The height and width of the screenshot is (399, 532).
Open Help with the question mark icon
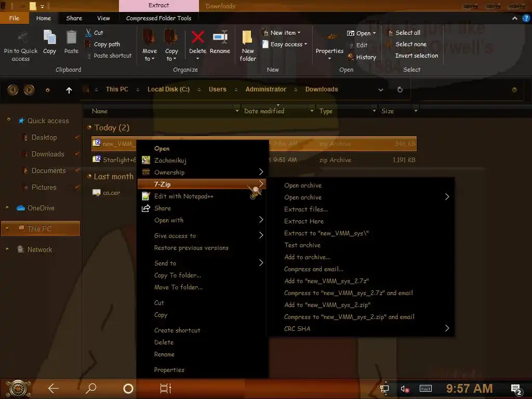[526, 18]
